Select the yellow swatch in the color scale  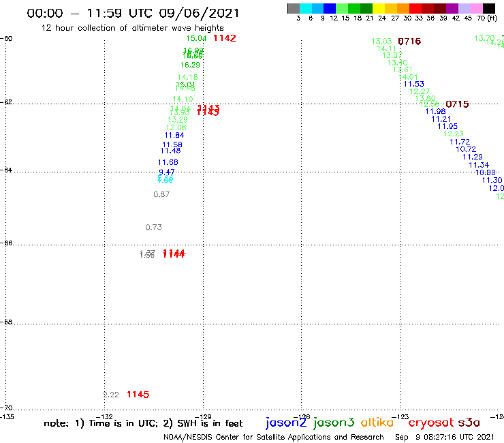379,8
